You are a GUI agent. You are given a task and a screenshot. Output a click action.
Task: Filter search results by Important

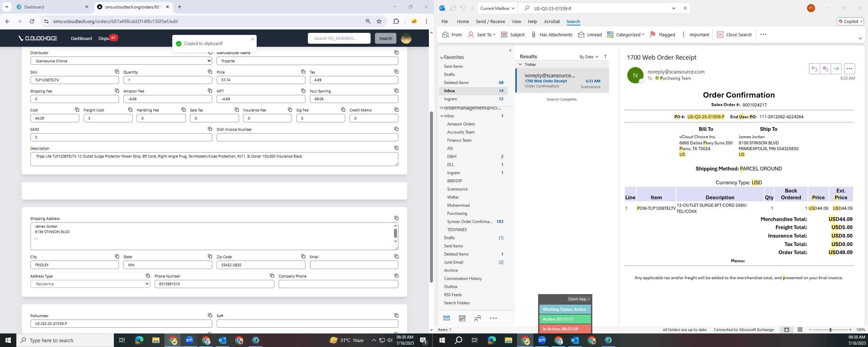pyautogui.click(x=695, y=35)
